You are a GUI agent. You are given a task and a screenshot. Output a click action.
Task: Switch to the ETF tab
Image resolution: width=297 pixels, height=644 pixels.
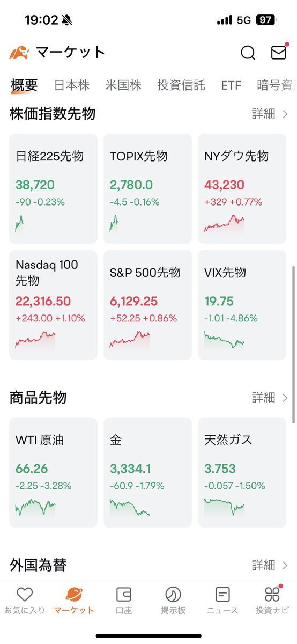click(x=231, y=85)
